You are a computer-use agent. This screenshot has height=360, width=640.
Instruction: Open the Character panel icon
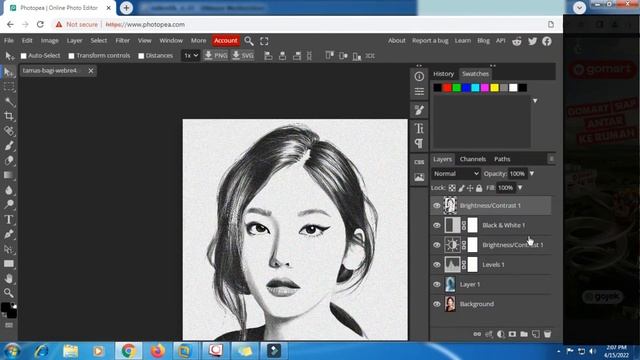tap(419, 128)
